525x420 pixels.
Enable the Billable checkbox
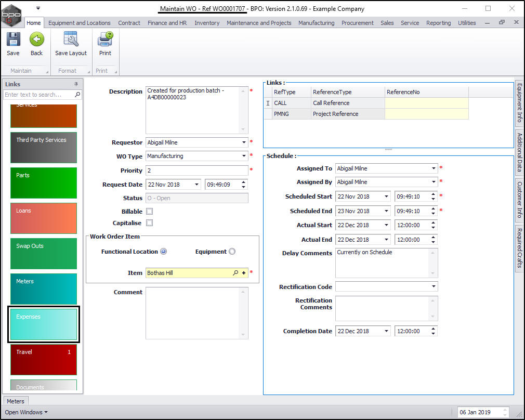[x=150, y=212]
